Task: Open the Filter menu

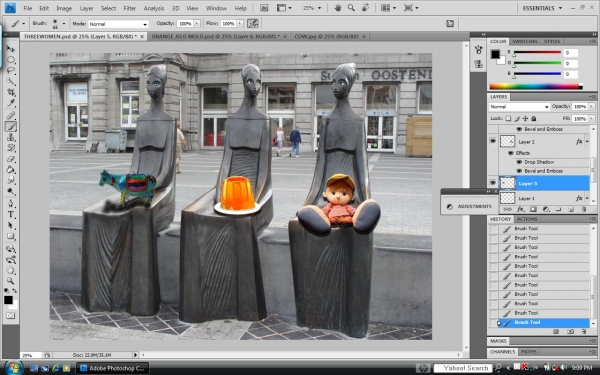Action: coord(130,8)
